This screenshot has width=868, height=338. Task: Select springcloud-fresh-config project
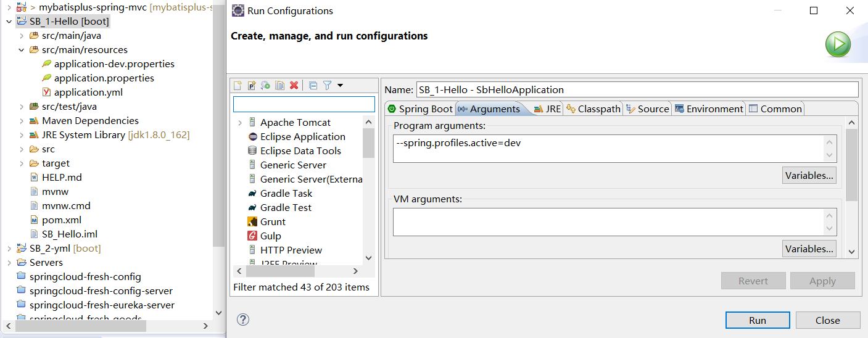click(x=85, y=276)
